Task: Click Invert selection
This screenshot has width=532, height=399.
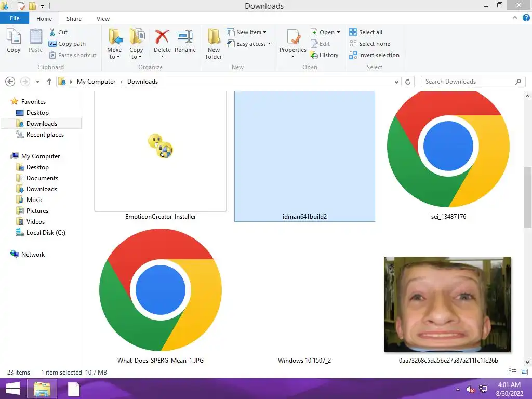Action: tap(374, 55)
